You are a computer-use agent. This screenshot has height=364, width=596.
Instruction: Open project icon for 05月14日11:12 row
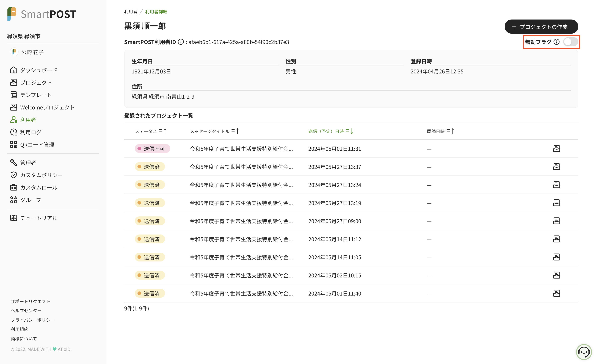[556, 239]
